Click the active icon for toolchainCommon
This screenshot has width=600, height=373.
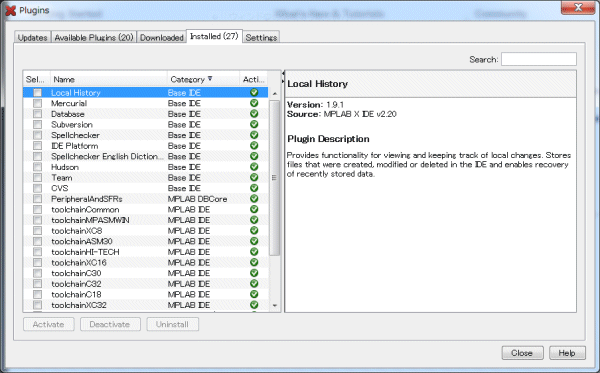point(254,209)
